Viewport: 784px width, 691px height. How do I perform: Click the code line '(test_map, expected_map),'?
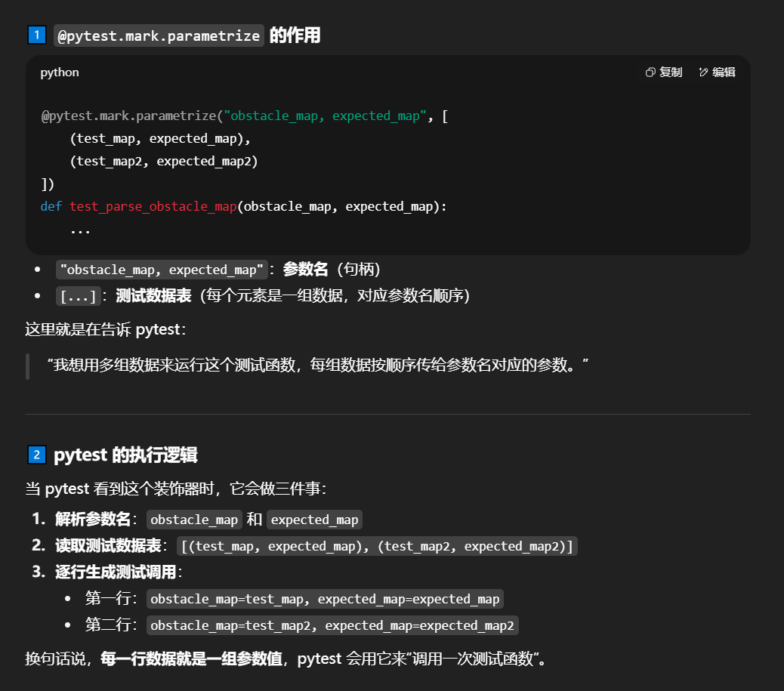pyautogui.click(x=160, y=138)
